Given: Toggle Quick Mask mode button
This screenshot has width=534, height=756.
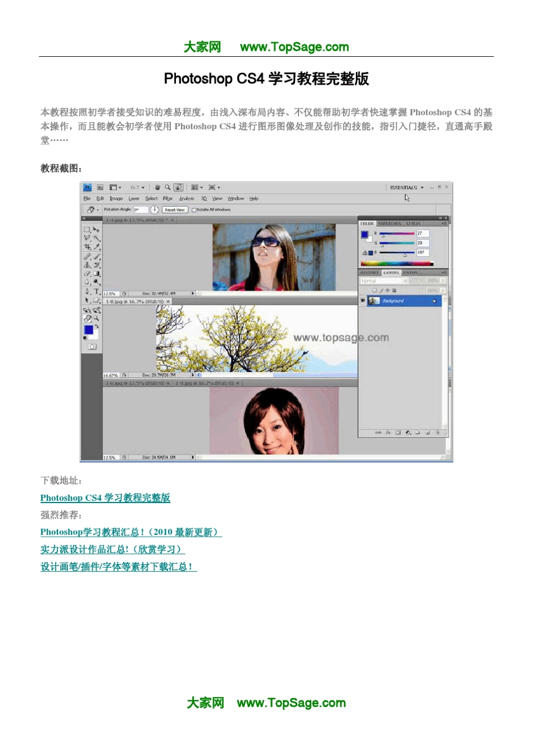Looking at the screenshot, I should pos(92,346).
